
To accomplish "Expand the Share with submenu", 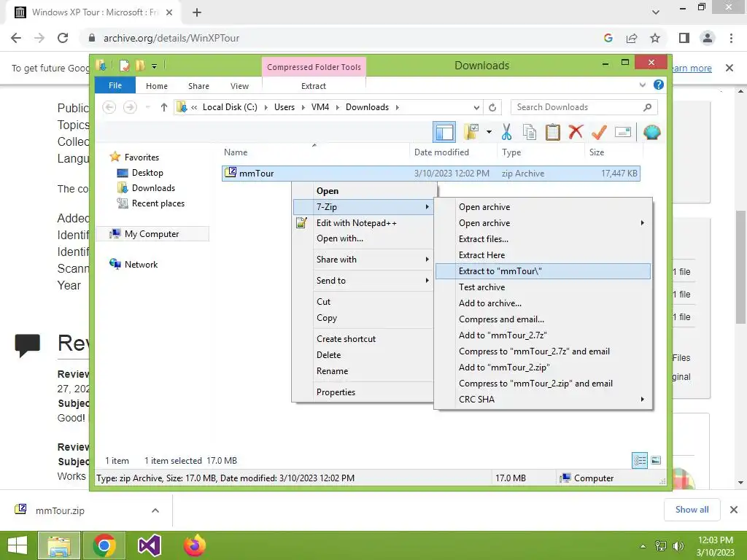I will point(363,260).
